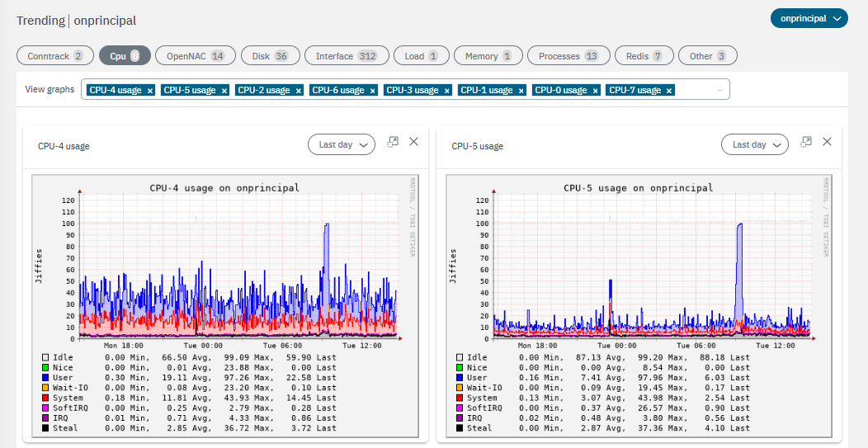Remove the CPU-7 usage tag
The image size is (868, 448).
[x=669, y=91]
